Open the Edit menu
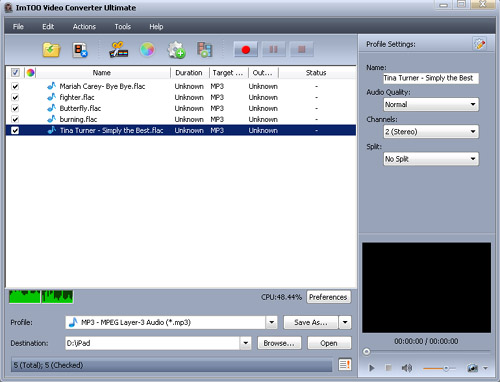This screenshot has width=500, height=382. pos(48,27)
